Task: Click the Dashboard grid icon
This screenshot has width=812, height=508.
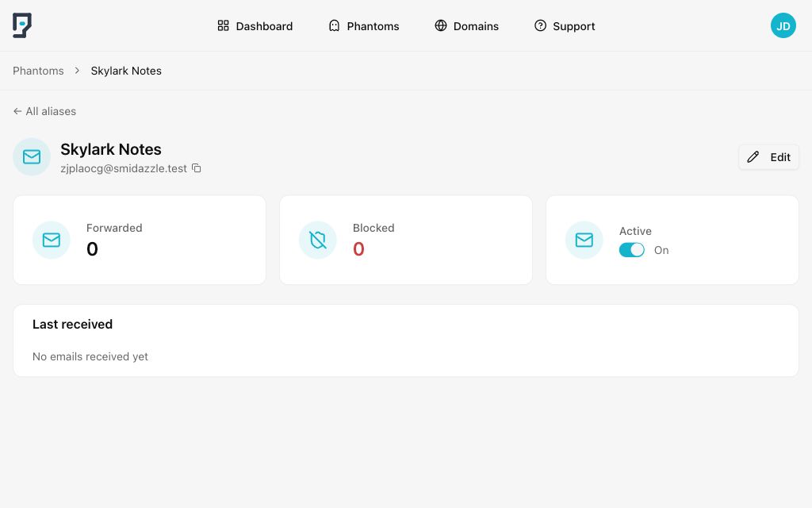Action: pyautogui.click(x=223, y=25)
